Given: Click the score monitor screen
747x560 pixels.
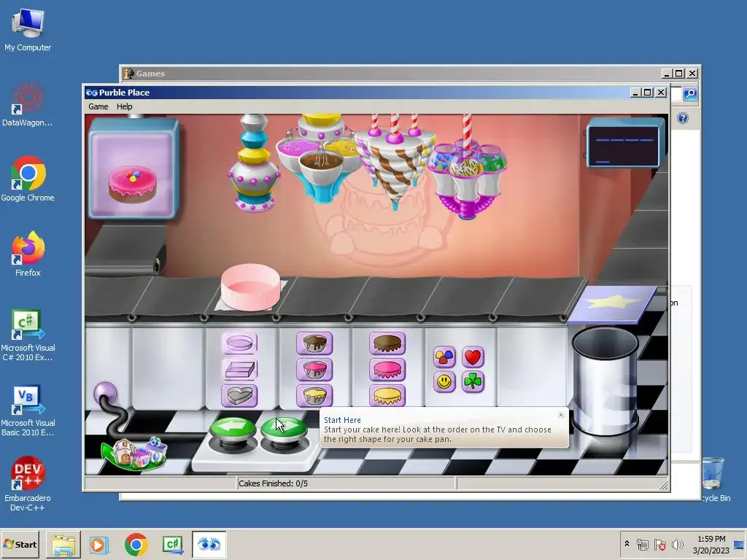Looking at the screenshot, I should point(624,143).
